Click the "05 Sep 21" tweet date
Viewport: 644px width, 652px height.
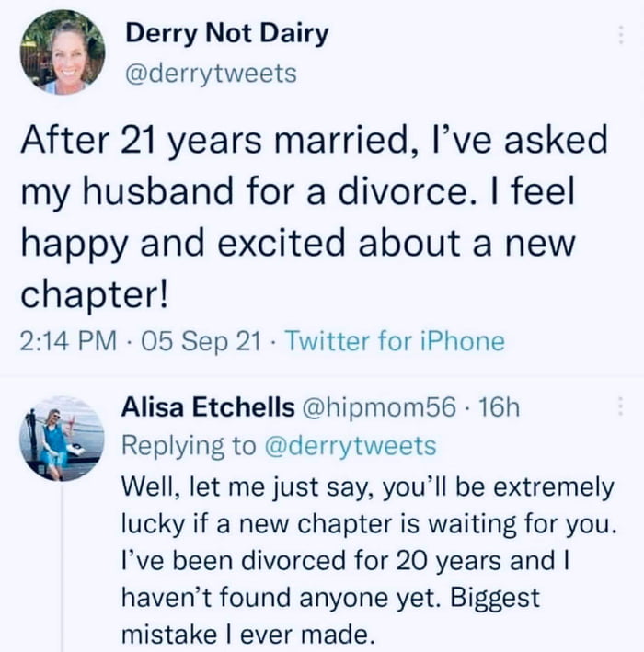tap(194, 342)
